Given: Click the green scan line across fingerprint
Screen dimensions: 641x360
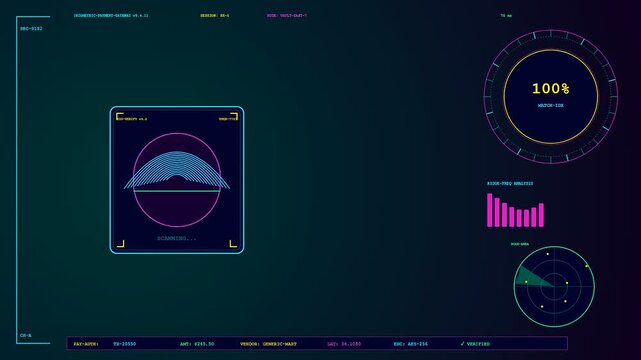Looking at the screenshot, I should click(177, 191).
